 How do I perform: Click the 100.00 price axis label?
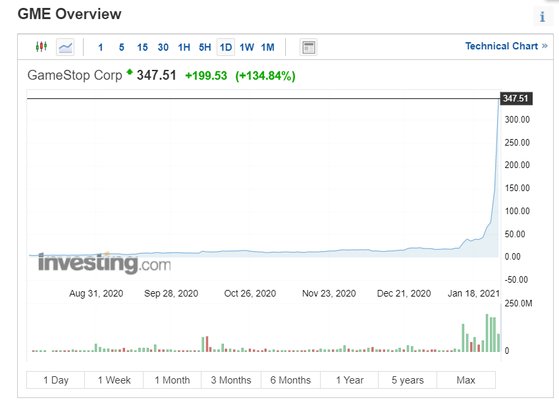(517, 211)
